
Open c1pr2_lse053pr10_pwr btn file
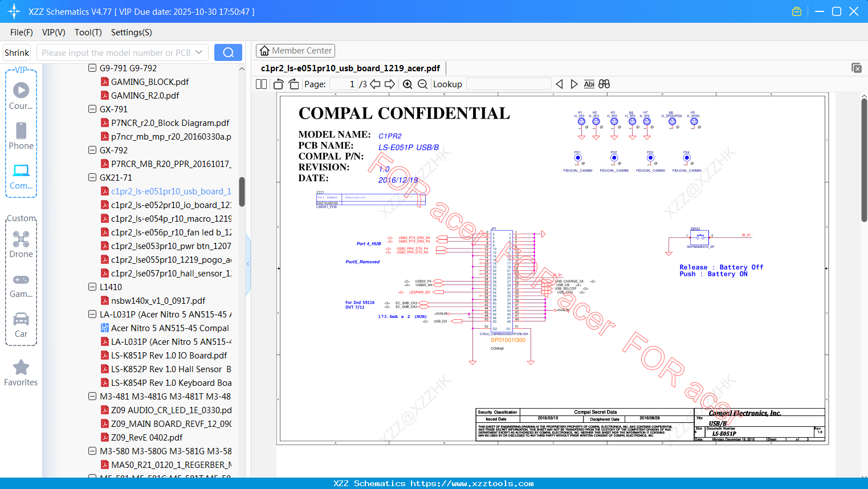(171, 246)
